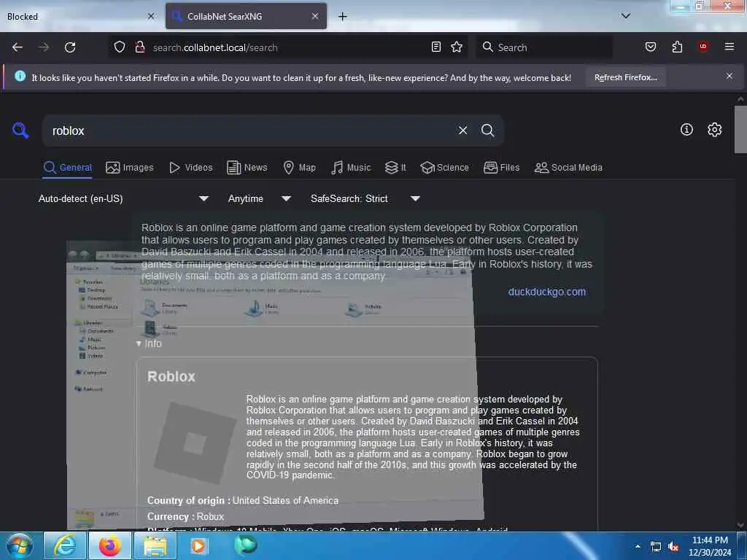Screen dimensions: 747x560
Task: Open the SearXNG about info icon
Action: pyautogui.click(x=686, y=130)
